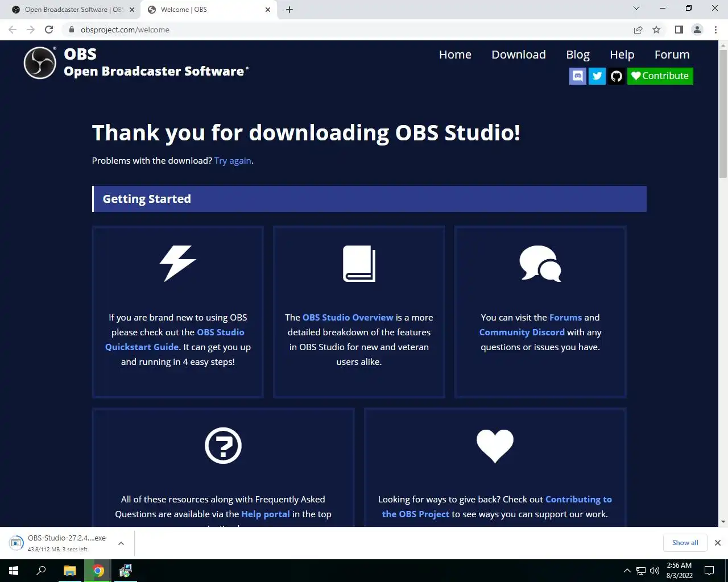Open the installer icon in taskbar
The height and width of the screenshot is (582, 728).
click(x=126, y=571)
